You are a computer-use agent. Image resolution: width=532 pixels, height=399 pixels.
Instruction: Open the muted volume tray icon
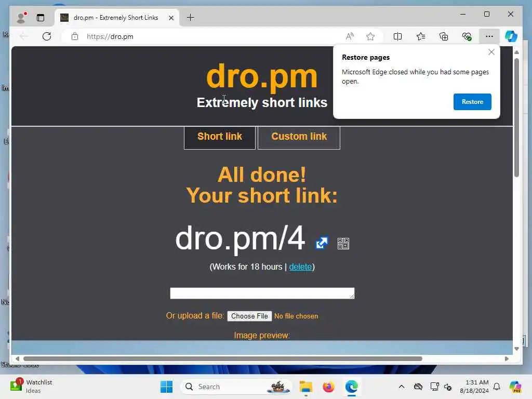[x=448, y=387]
